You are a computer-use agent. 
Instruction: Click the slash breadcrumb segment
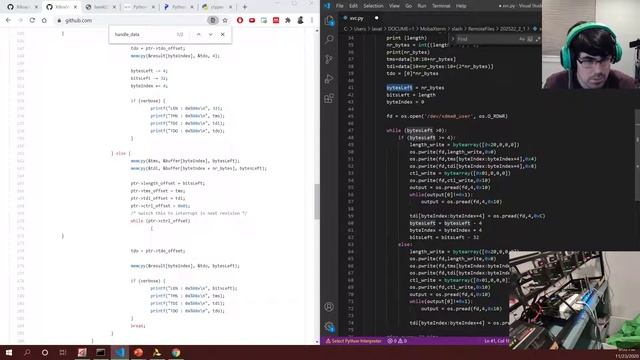click(x=457, y=29)
